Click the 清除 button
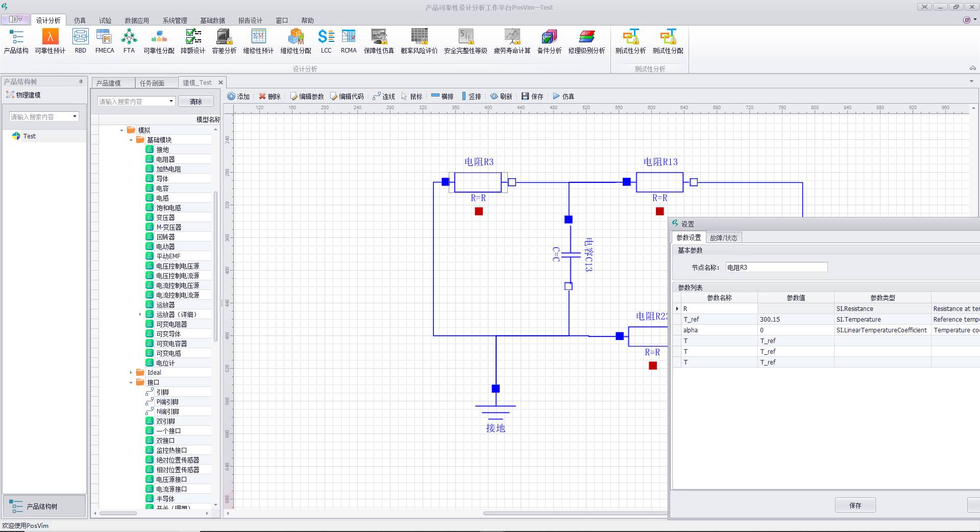980x532 pixels. [x=195, y=102]
